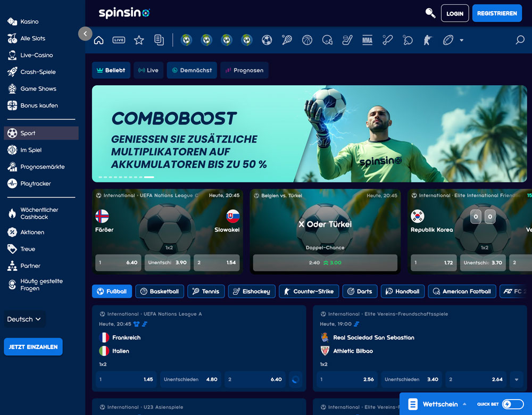Select the basketball sport icon in toolbar

pyautogui.click(x=307, y=40)
